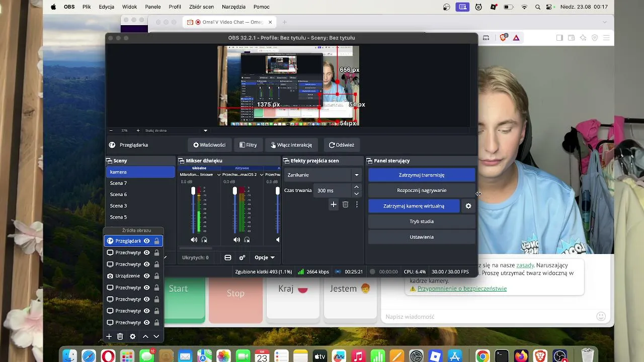
Task: Open a new browser tab with the plus
Action: pos(284,22)
